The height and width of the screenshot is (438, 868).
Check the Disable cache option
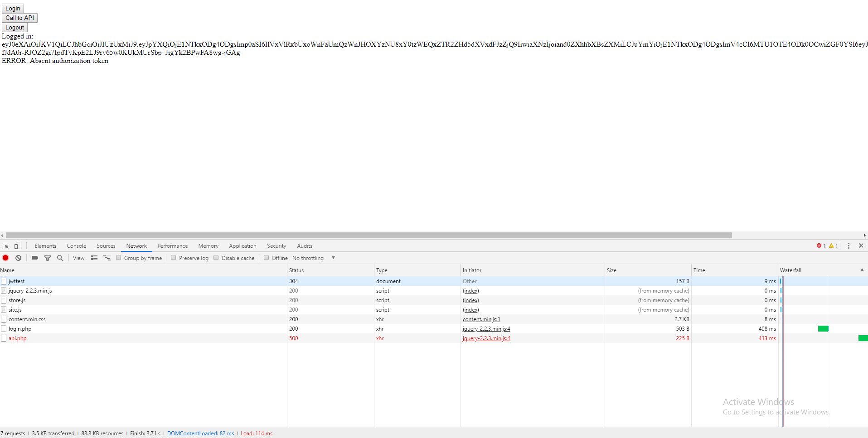pos(216,258)
